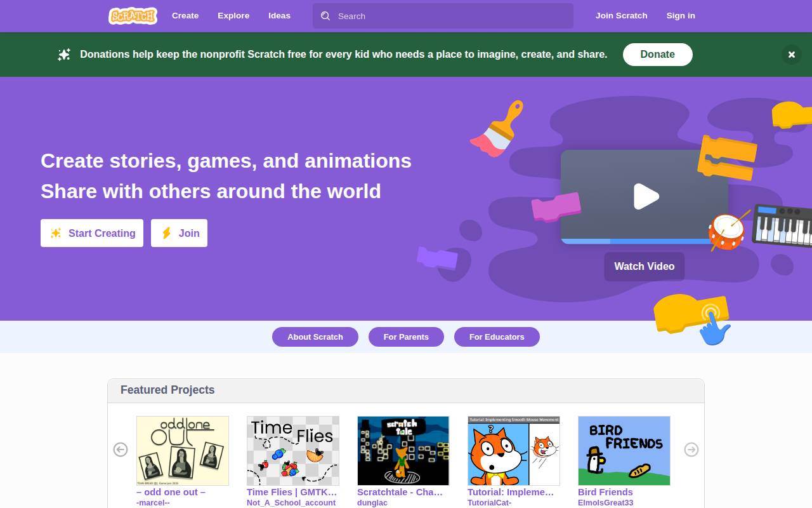Screen dimensions: 812x508
Task: Open the For Parents page
Action: pos(406,337)
